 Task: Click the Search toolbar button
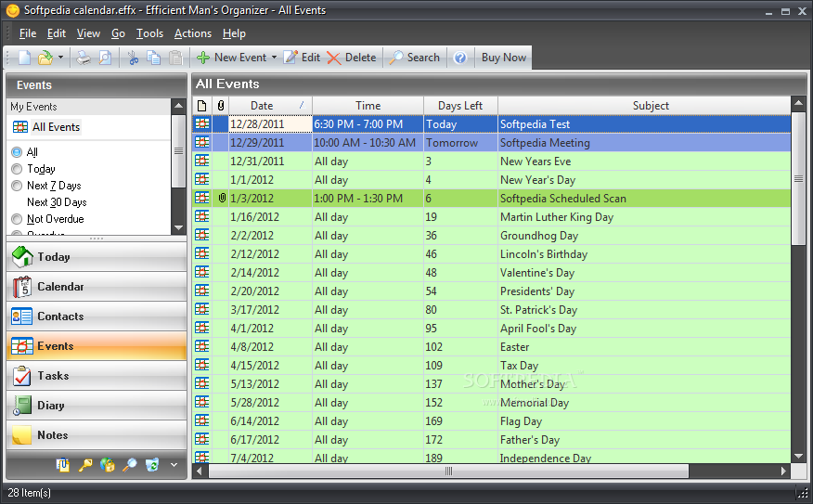tap(414, 58)
